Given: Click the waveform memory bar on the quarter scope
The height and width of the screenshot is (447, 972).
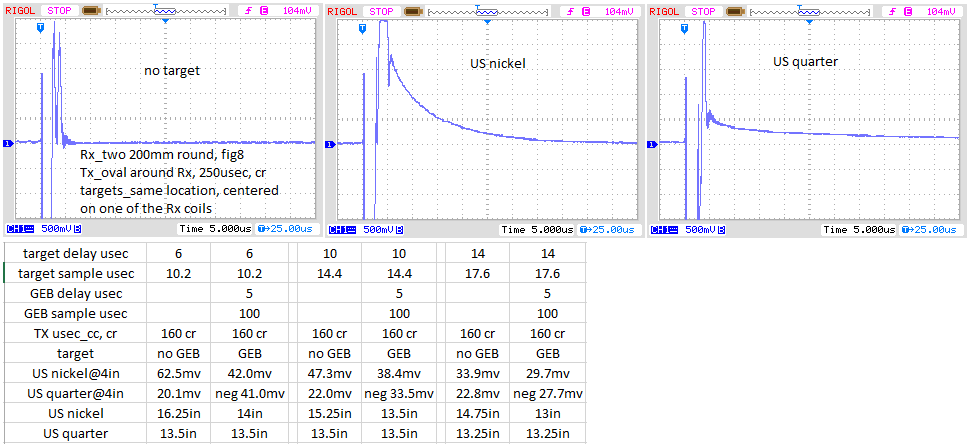Looking at the screenshot, I should pos(802,9).
